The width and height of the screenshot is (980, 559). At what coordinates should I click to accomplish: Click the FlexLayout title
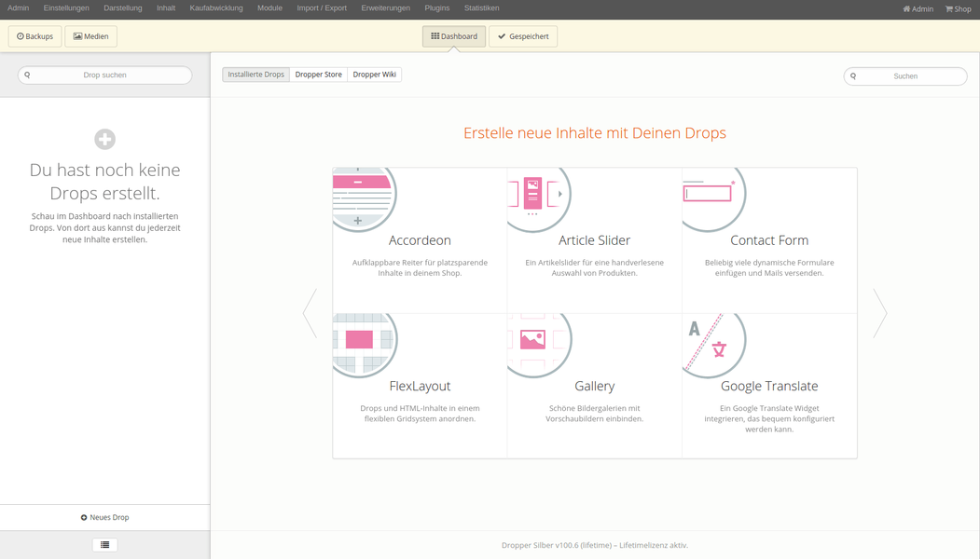(420, 386)
